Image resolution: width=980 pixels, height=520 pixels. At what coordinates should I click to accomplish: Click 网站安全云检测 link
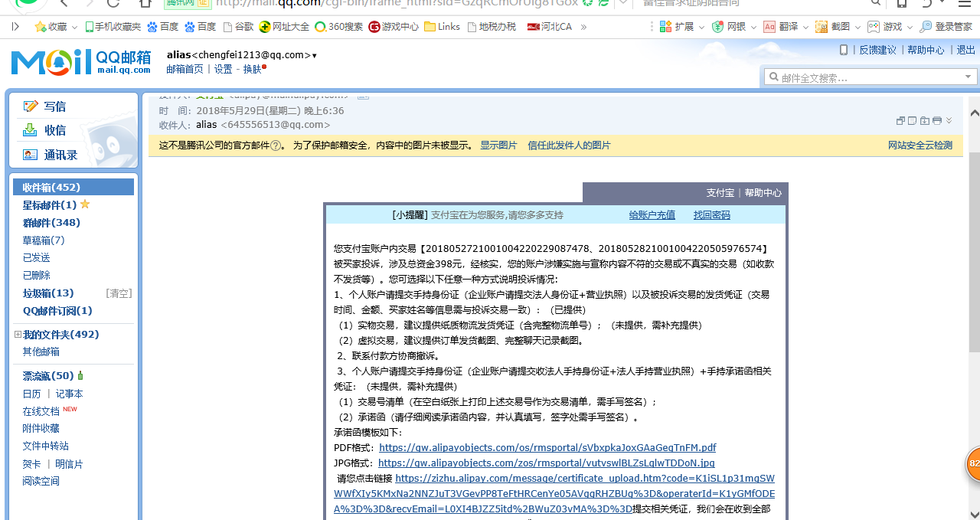920,146
